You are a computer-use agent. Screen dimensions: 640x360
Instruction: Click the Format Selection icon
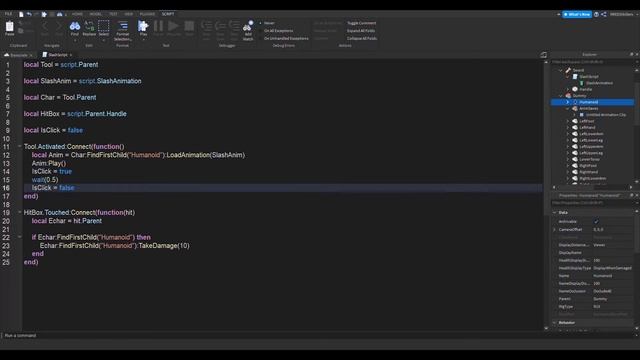(122, 26)
